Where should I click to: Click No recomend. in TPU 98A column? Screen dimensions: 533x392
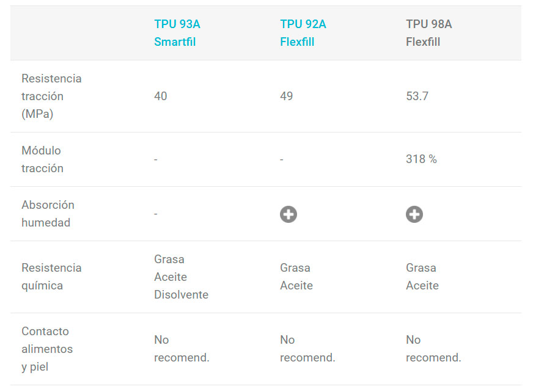click(x=433, y=349)
